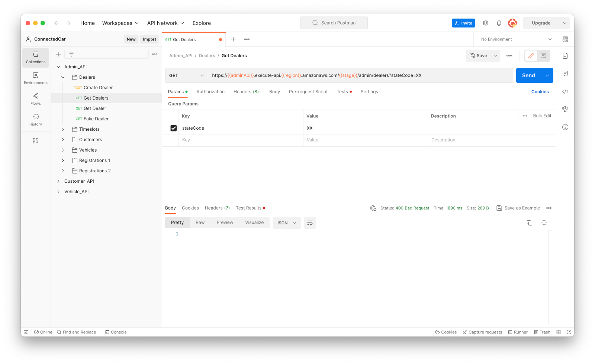Expand the Customer_API collection

coord(58,181)
